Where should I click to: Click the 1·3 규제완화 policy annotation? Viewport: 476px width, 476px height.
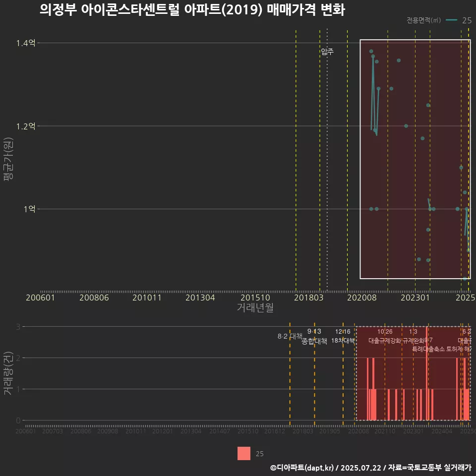pos(414,336)
